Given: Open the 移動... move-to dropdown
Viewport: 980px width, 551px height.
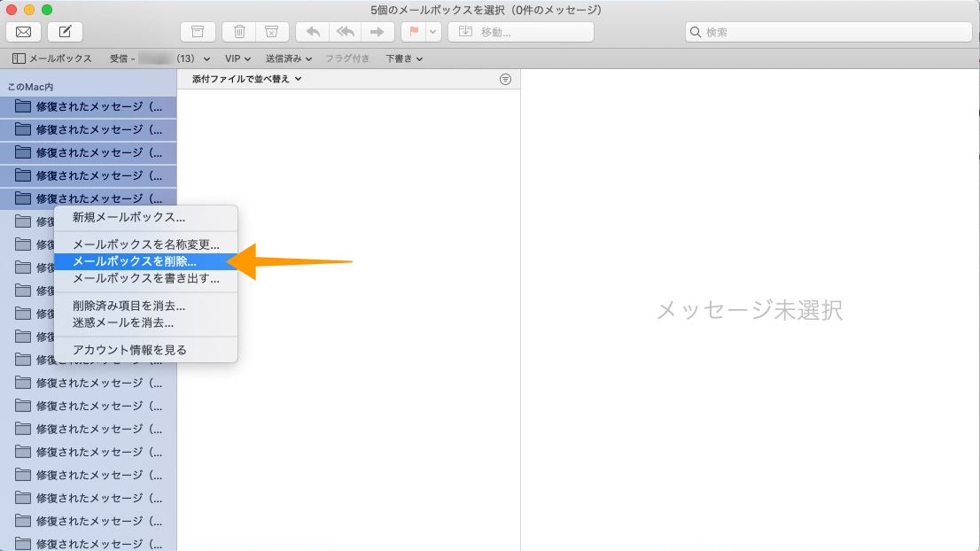Looking at the screenshot, I should coord(521,32).
